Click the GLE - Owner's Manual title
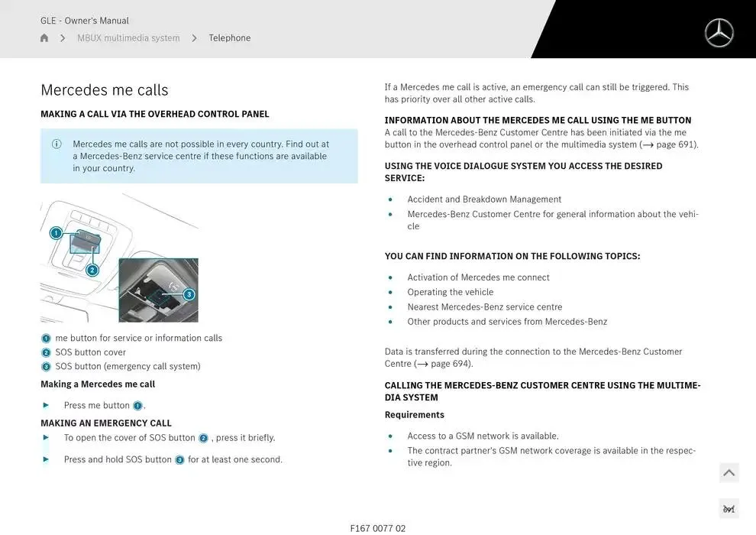The width and height of the screenshot is (756, 535). 85,21
